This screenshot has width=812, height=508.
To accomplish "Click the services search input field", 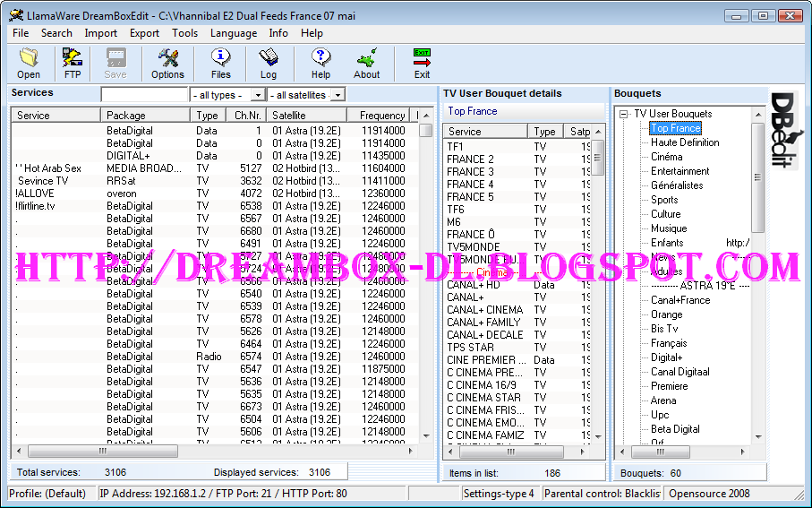I will click(x=144, y=95).
